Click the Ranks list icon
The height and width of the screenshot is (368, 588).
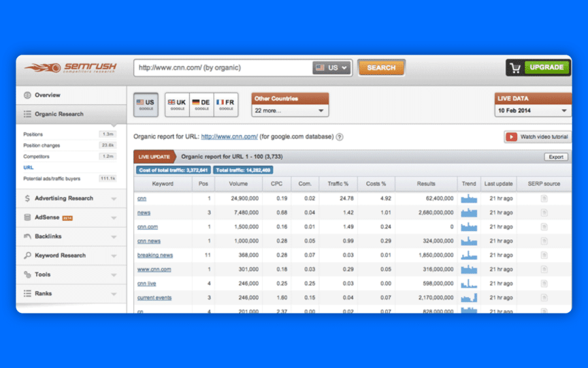point(27,293)
